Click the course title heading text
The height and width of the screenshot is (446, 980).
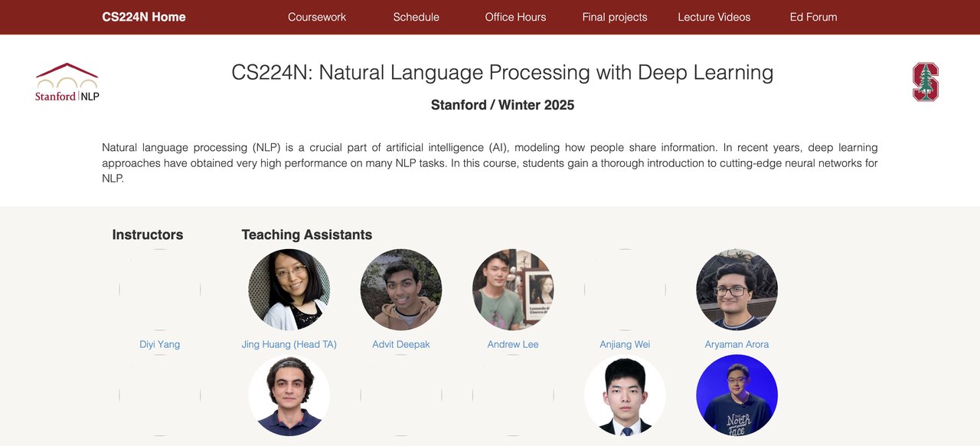(x=502, y=73)
